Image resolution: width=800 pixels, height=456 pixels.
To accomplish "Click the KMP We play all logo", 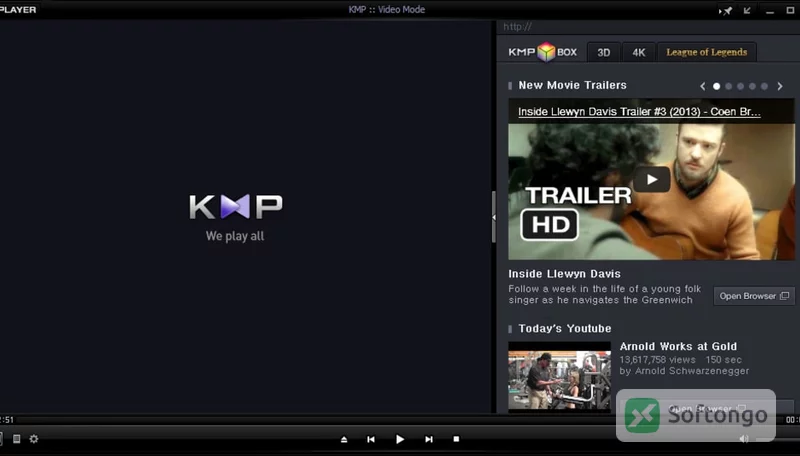I will 235,217.
